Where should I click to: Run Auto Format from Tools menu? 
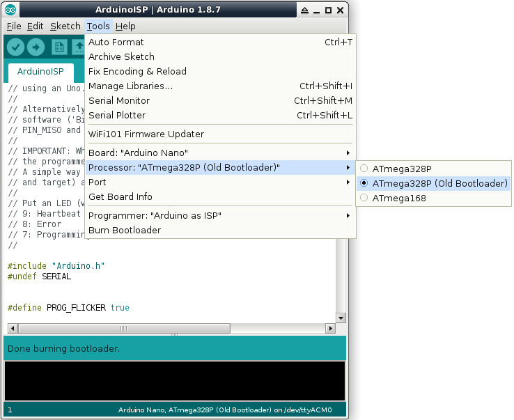pos(220,42)
